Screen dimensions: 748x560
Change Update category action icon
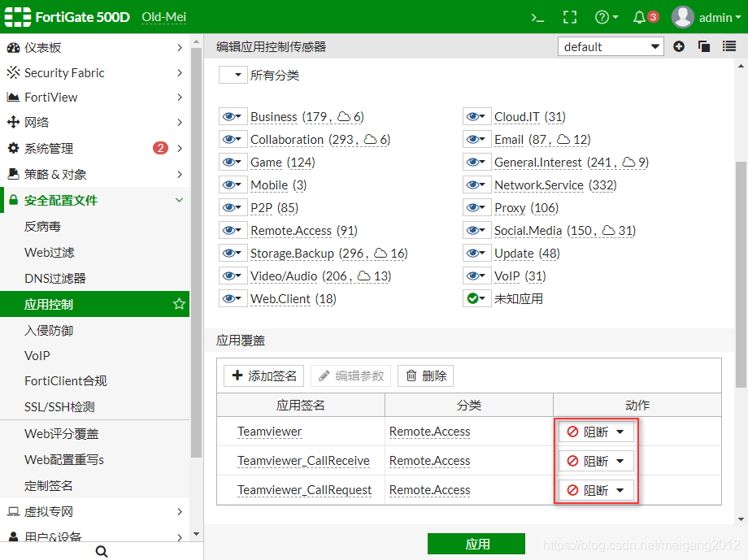point(476,254)
